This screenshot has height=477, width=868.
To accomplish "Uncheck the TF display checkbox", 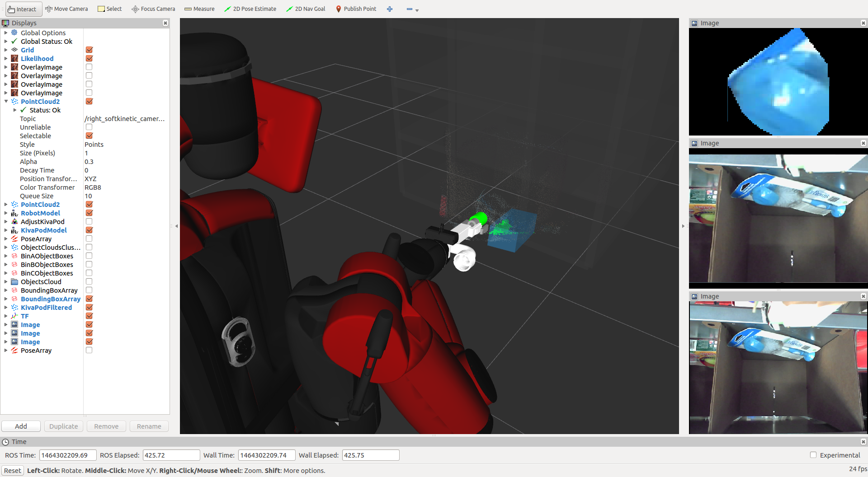I will click(89, 316).
